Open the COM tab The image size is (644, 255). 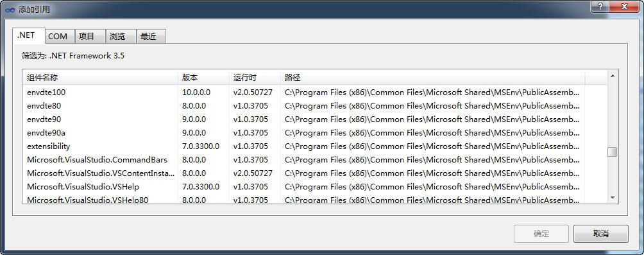(60, 36)
